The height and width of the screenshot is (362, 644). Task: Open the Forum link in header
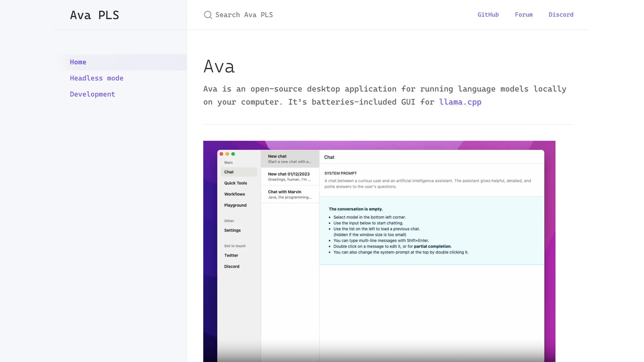[x=524, y=15]
